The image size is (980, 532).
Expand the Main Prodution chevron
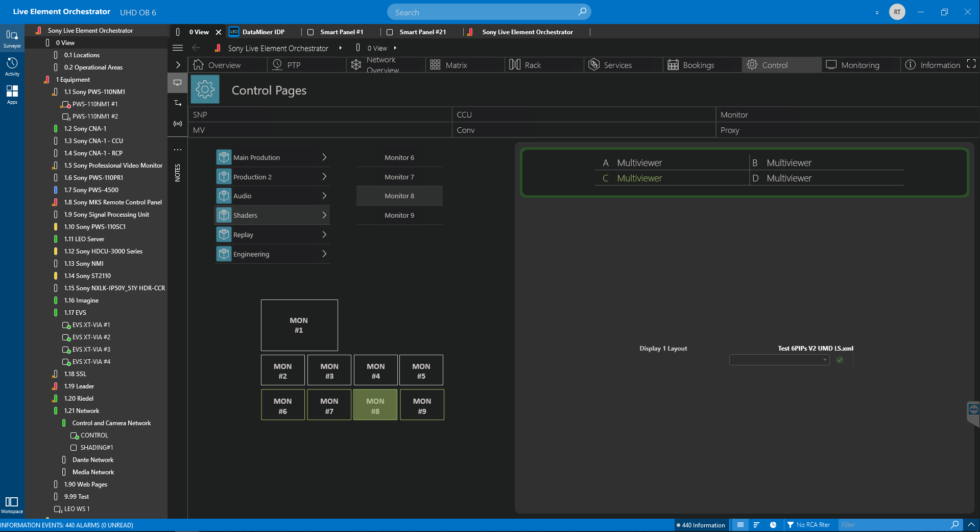coord(324,157)
